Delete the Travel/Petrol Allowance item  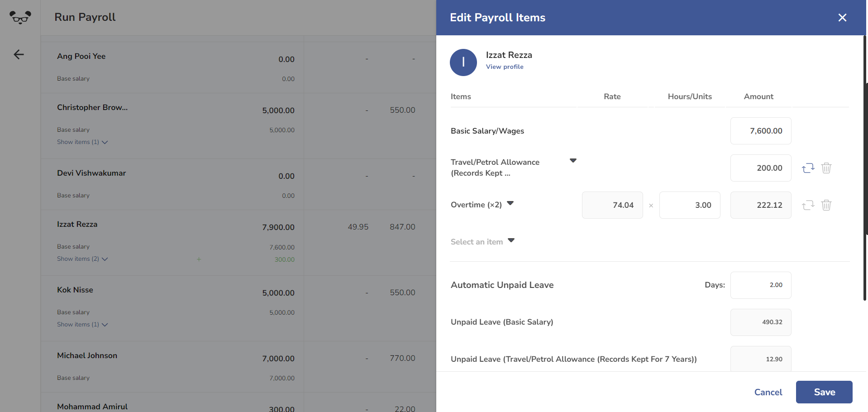click(x=826, y=168)
